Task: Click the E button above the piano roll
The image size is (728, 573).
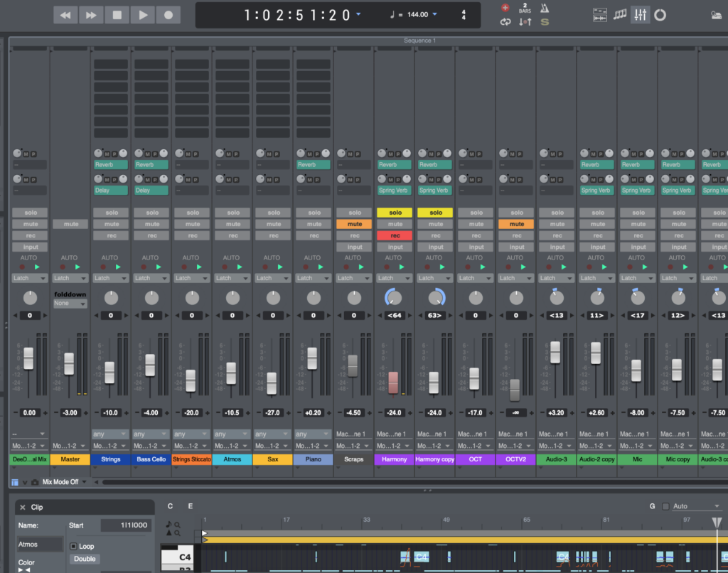Action: (x=191, y=507)
